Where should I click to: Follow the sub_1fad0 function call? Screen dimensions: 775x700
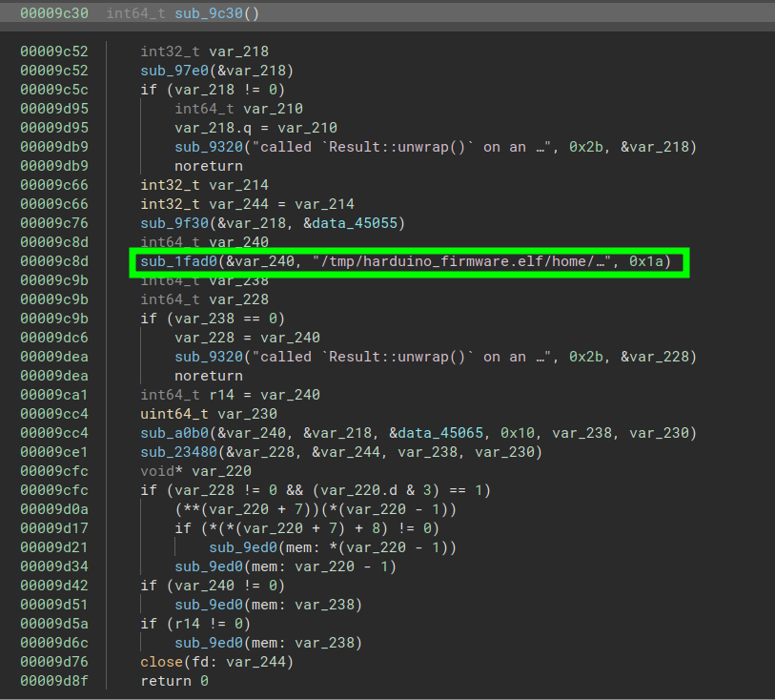coord(178,261)
